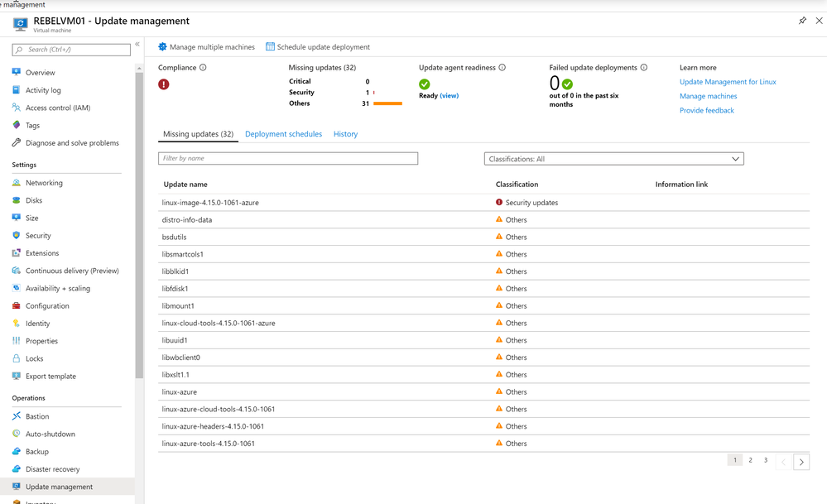
Task: Select page 3 of the updates list
Action: pyautogui.click(x=765, y=460)
